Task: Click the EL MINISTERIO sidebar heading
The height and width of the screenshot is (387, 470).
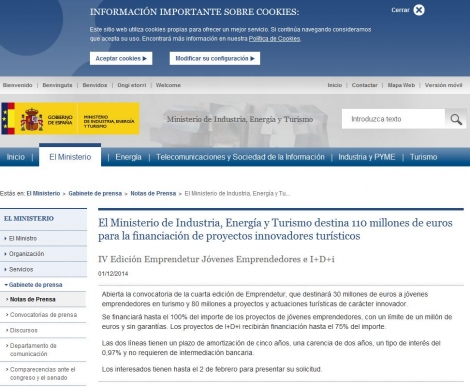Action: pos(29,219)
